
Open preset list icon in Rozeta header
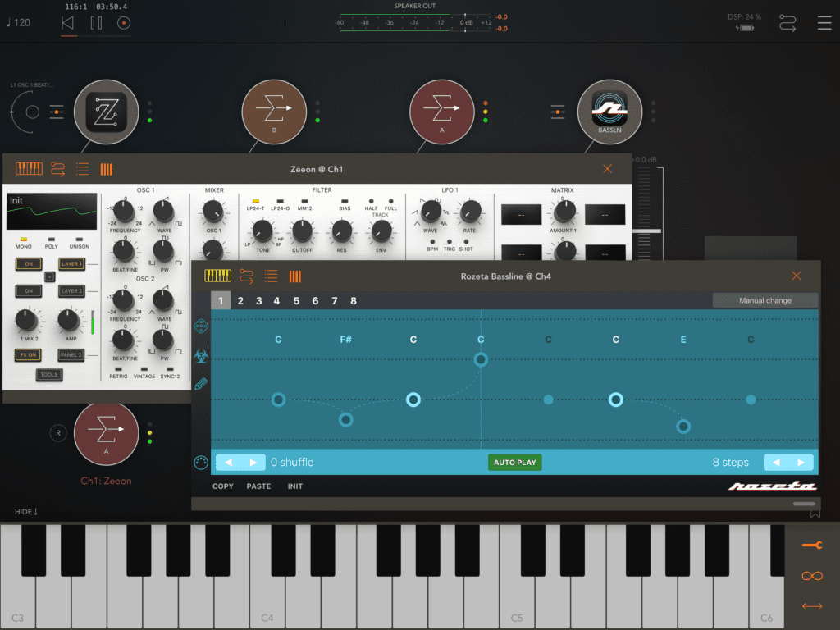(271, 276)
